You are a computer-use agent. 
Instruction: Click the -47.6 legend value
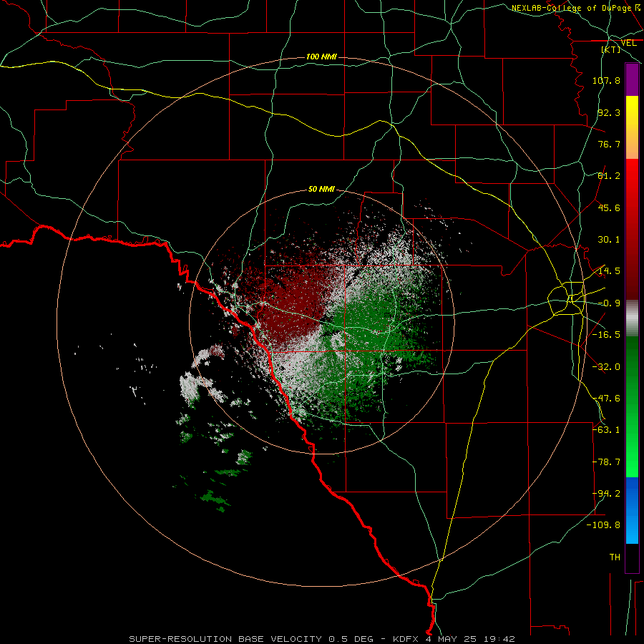tap(606, 399)
